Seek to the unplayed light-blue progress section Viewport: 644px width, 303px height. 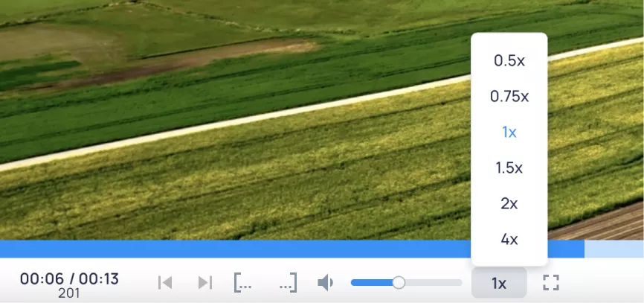[x=614, y=249]
